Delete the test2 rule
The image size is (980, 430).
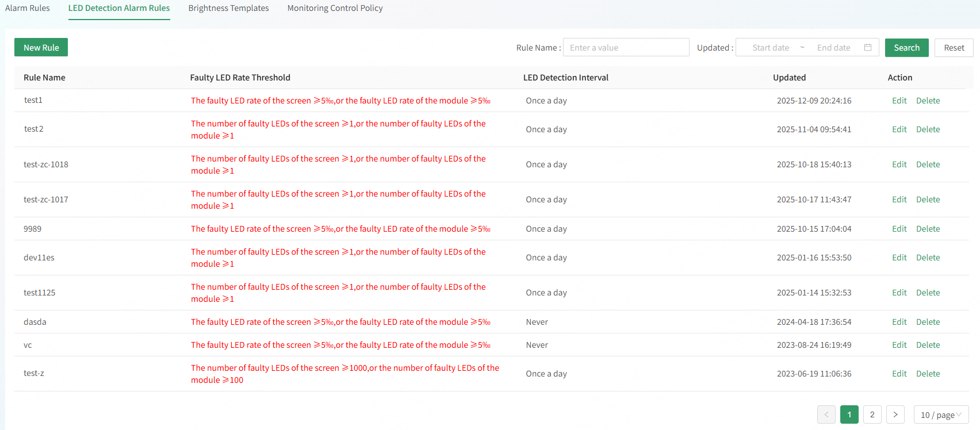[928, 129]
